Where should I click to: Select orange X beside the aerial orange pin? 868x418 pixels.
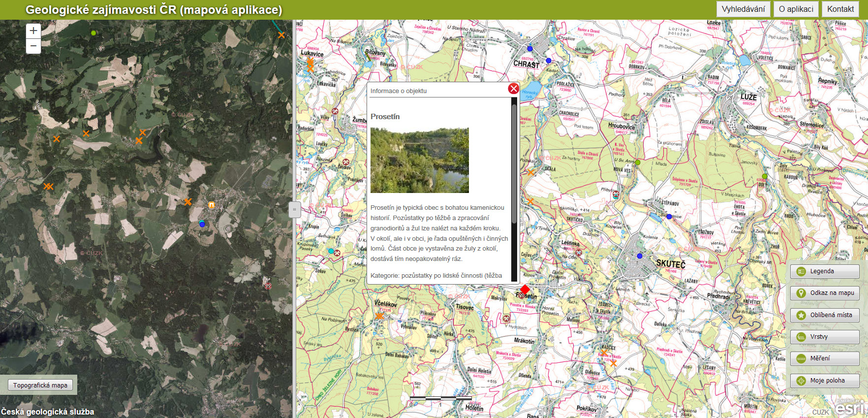188,202
